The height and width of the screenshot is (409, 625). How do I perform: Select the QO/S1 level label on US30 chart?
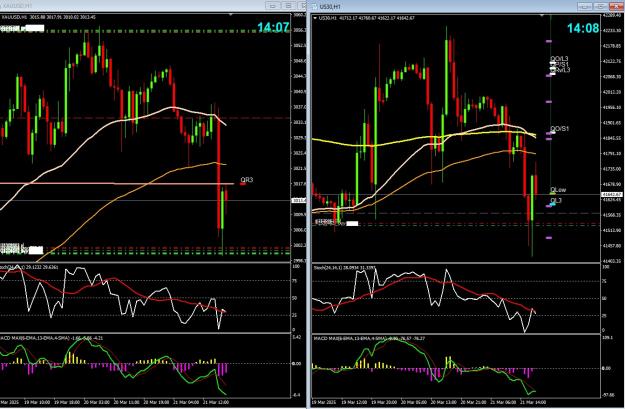(x=560, y=129)
